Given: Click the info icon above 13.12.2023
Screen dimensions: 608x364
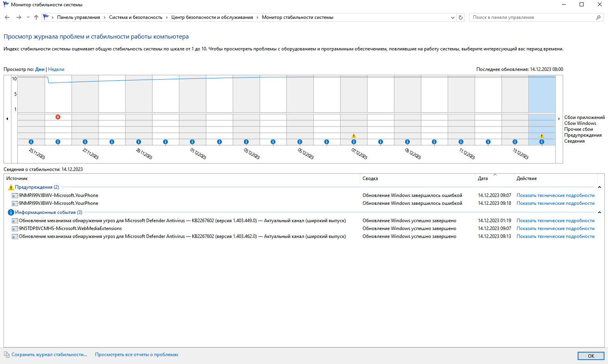Looking at the screenshot, I should (515, 142).
